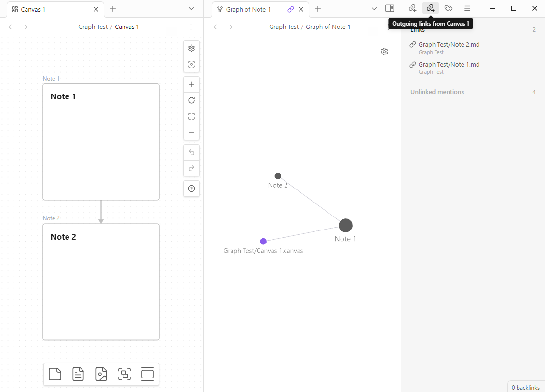
Task: Add new tab next to Canvas 1
Action: [x=112, y=9]
